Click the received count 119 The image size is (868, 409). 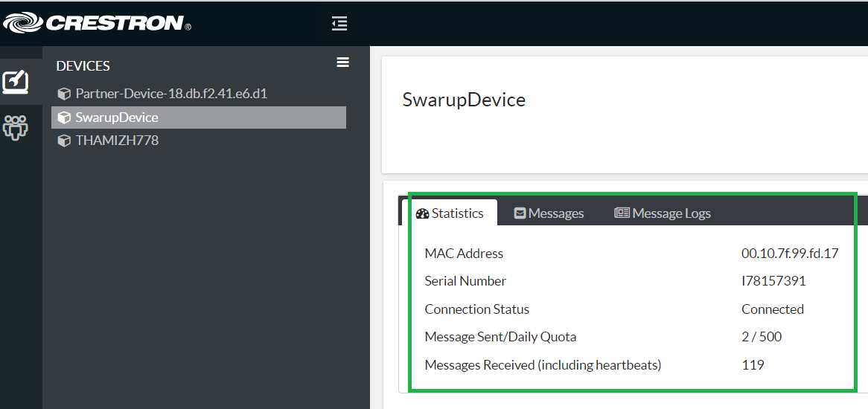(753, 365)
